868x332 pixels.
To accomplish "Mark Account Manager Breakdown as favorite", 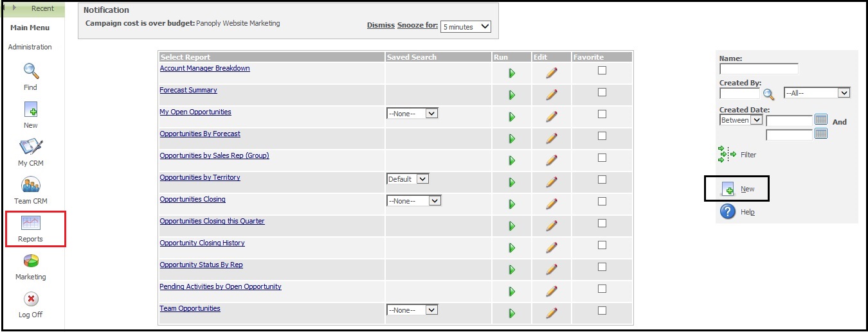I will [602, 71].
